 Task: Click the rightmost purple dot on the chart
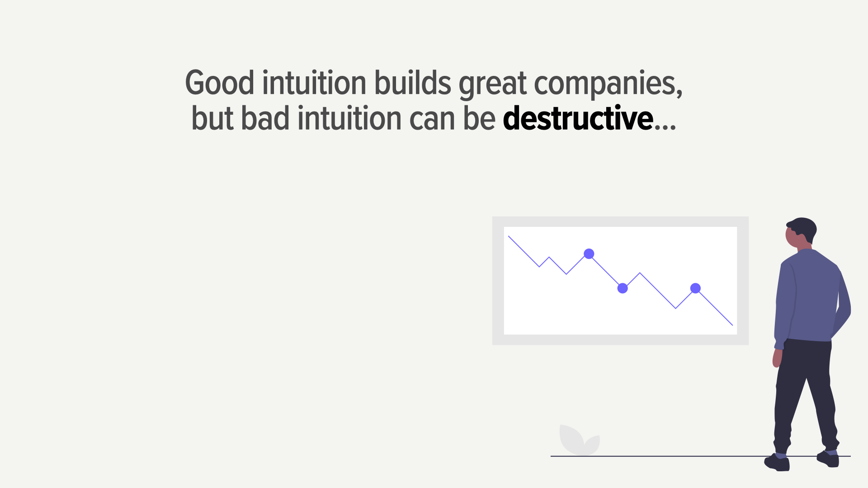(x=695, y=288)
